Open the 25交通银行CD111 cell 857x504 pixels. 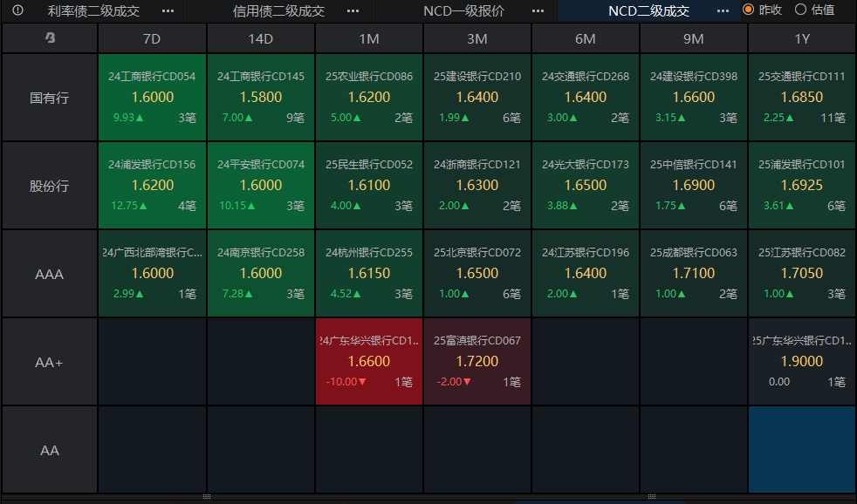pyautogui.click(x=802, y=97)
